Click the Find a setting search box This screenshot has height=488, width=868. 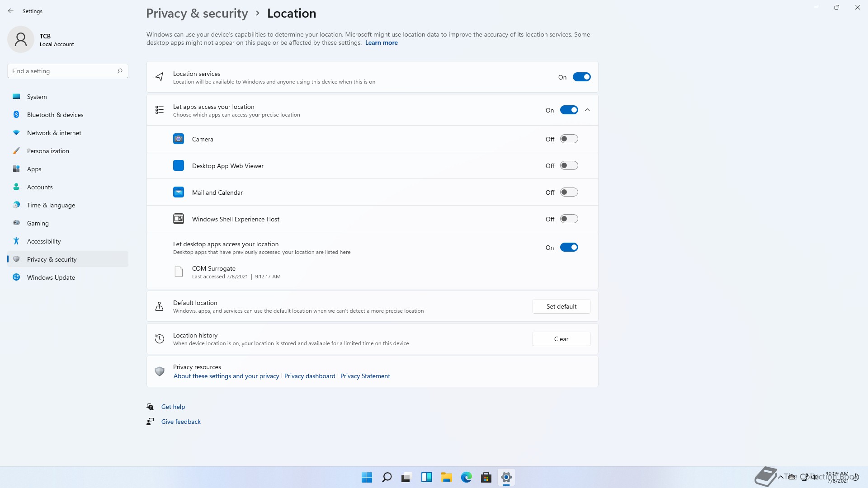click(x=68, y=71)
